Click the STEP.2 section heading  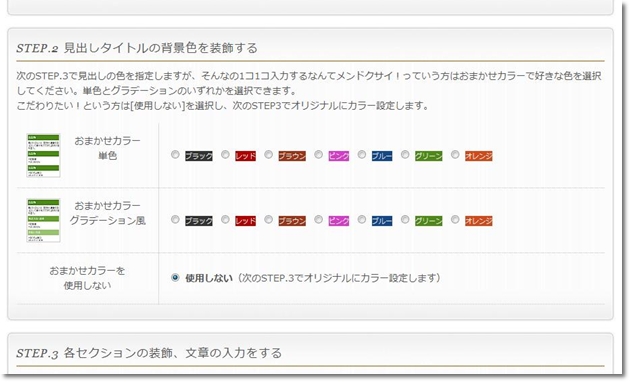[137, 48]
